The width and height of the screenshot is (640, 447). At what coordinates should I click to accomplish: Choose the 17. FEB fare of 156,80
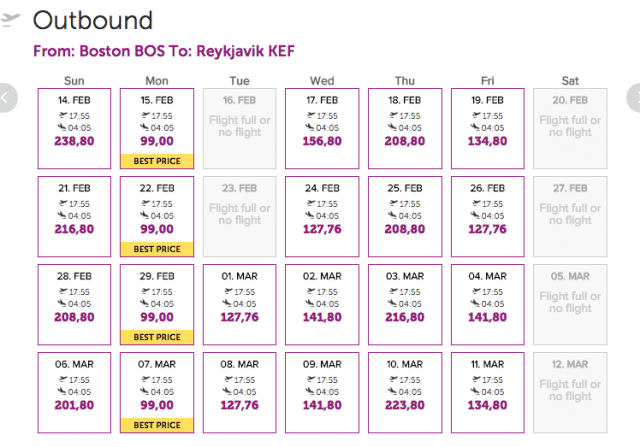[322, 128]
